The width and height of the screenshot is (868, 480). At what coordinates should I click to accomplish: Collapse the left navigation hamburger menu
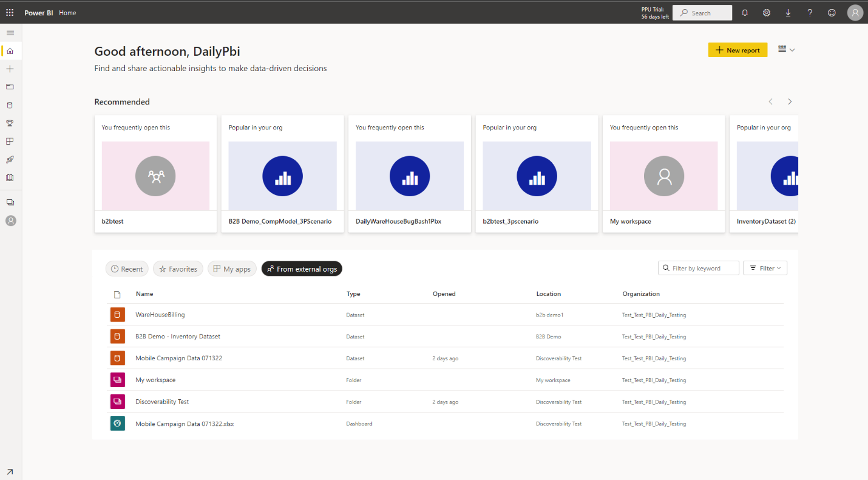tap(10, 33)
